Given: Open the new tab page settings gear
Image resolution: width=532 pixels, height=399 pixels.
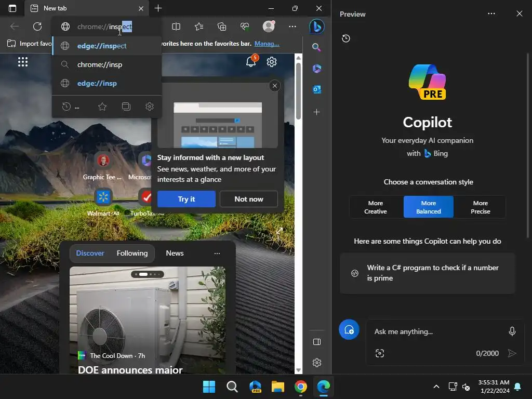Looking at the screenshot, I should pos(271,62).
